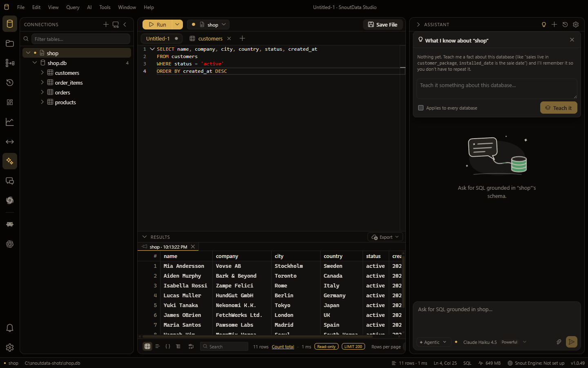The width and height of the screenshot is (588, 368).
Task: Open the AI sparkles sidebar icon
Action: [10, 161]
